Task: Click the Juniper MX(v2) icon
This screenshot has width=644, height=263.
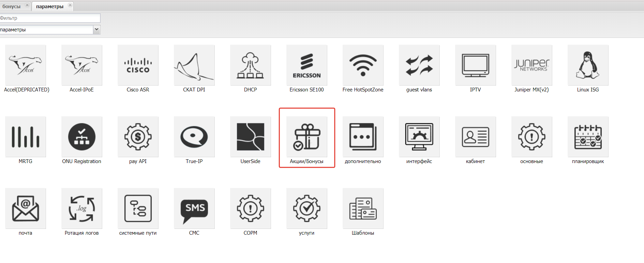Action: [x=531, y=65]
